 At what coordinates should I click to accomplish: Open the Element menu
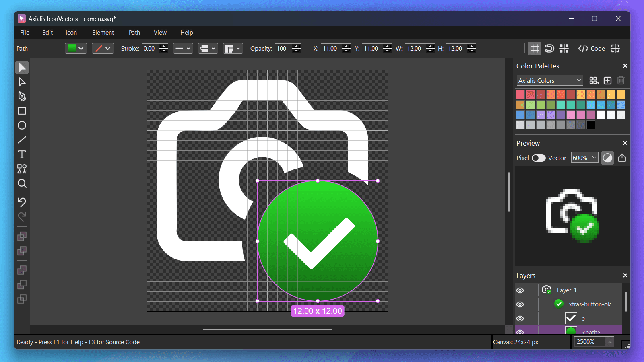click(x=103, y=33)
